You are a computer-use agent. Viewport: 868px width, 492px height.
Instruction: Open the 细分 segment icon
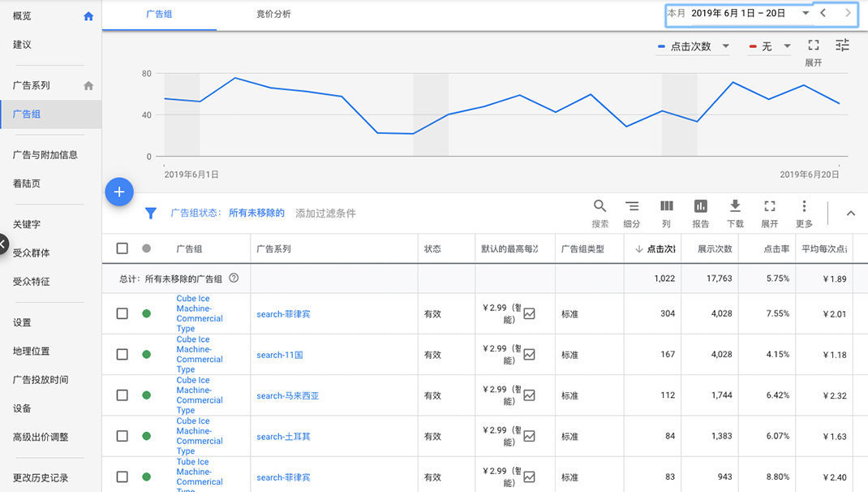631,206
